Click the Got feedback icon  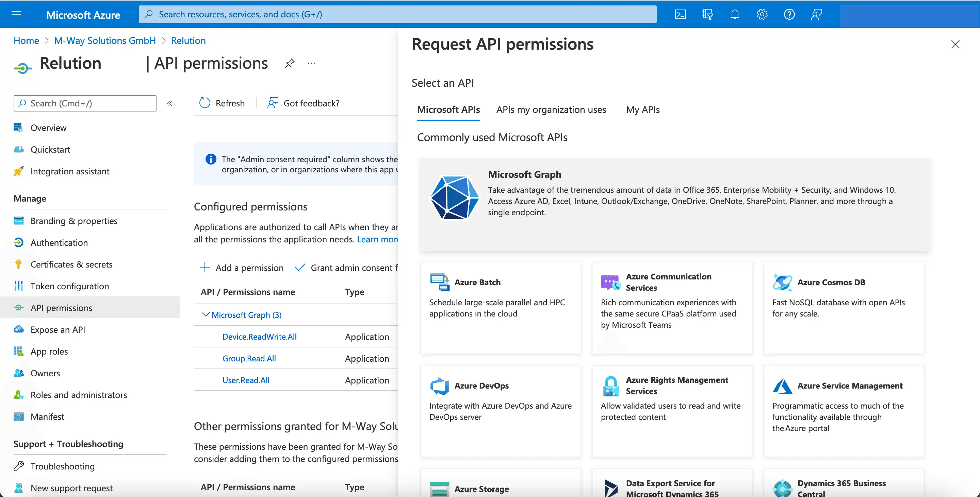click(273, 103)
